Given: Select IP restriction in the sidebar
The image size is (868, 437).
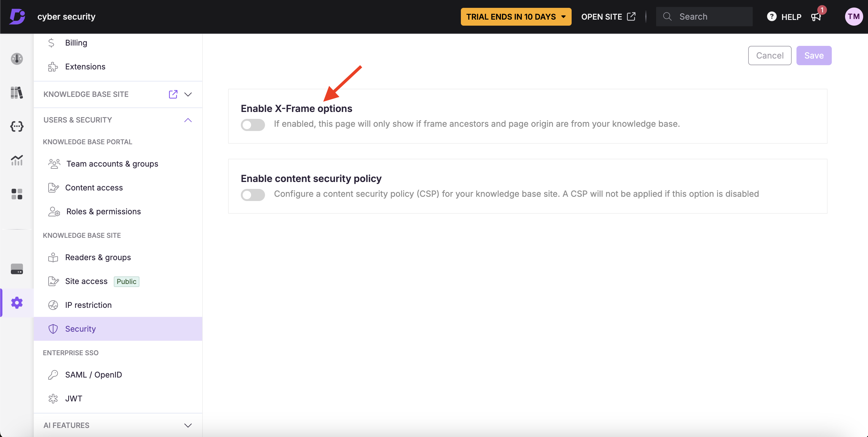Looking at the screenshot, I should coord(88,305).
